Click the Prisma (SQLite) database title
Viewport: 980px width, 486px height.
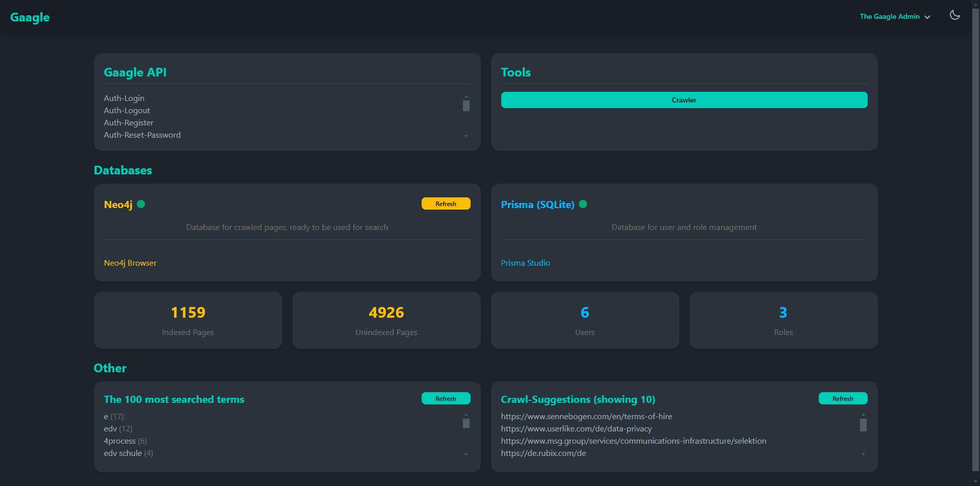point(538,204)
